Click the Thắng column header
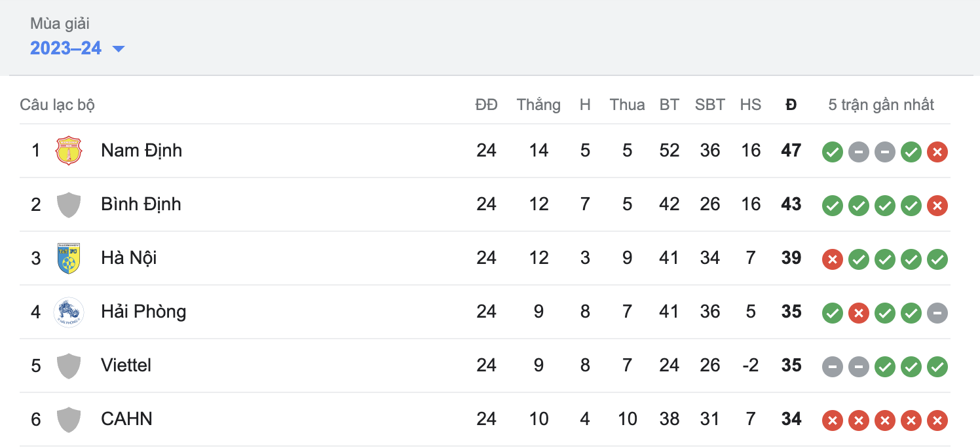980x448 pixels. click(538, 105)
